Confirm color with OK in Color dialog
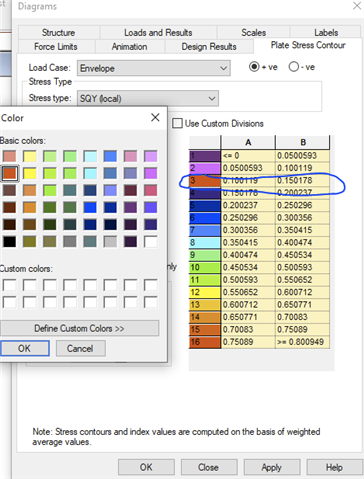The width and height of the screenshot is (364, 479). click(x=24, y=348)
